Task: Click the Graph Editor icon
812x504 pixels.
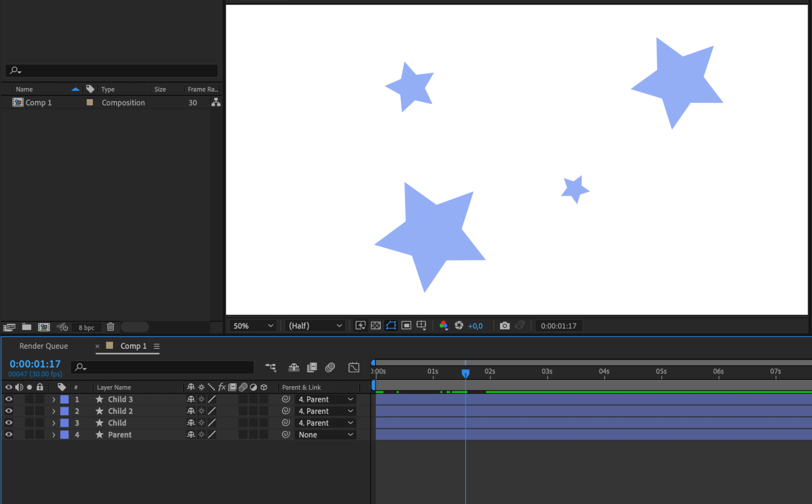Action: (x=353, y=368)
